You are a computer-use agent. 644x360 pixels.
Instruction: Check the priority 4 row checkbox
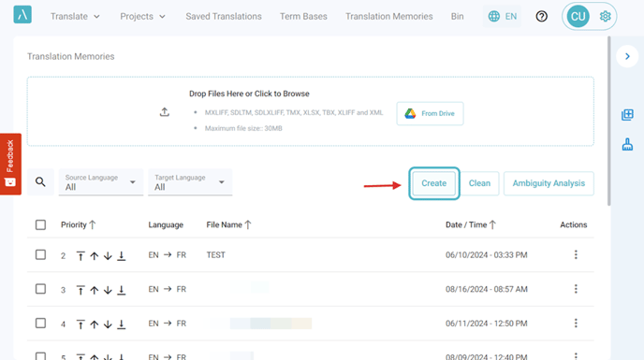[40, 324]
